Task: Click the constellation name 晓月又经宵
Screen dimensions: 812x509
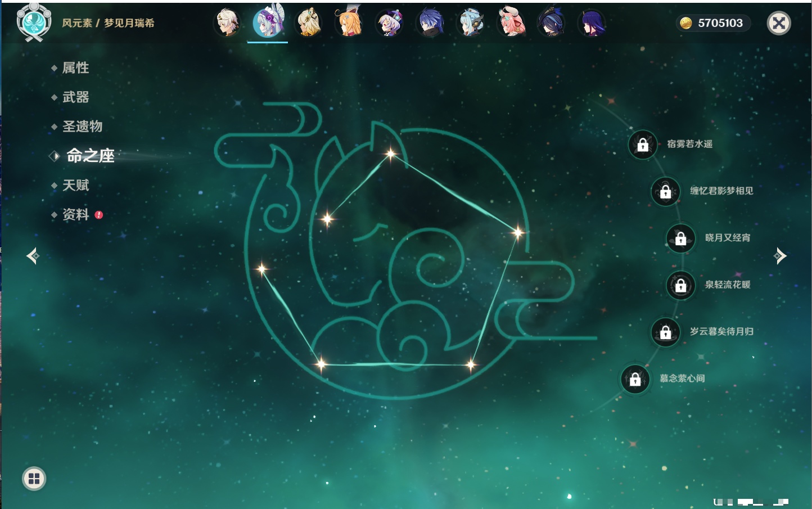Action: pyautogui.click(x=728, y=237)
